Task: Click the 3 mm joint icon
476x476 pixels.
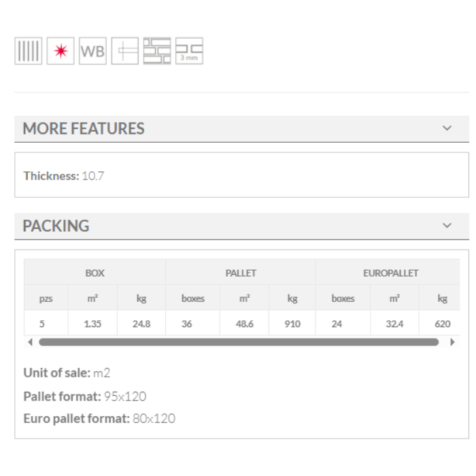Action: click(x=189, y=51)
